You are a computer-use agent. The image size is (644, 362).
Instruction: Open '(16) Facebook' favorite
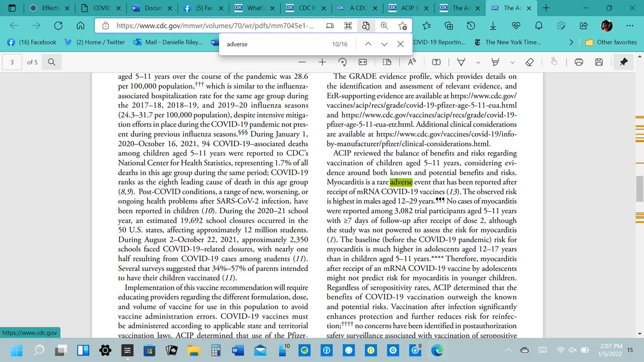tap(32, 42)
